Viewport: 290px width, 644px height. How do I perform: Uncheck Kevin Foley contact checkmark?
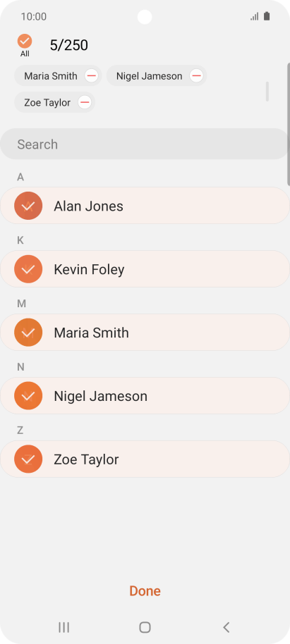pos(28,269)
